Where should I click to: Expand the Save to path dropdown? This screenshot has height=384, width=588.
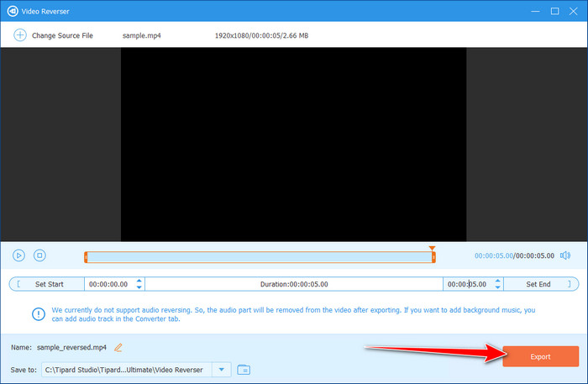(x=221, y=369)
